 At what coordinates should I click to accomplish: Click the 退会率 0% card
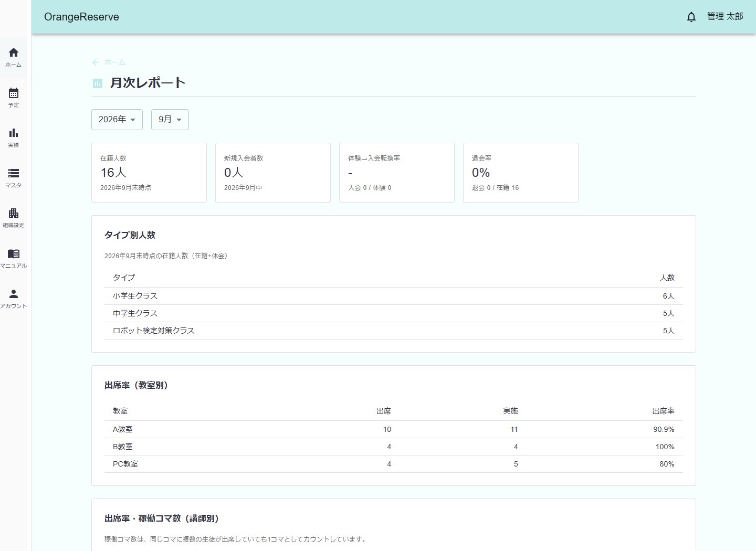[x=521, y=173]
